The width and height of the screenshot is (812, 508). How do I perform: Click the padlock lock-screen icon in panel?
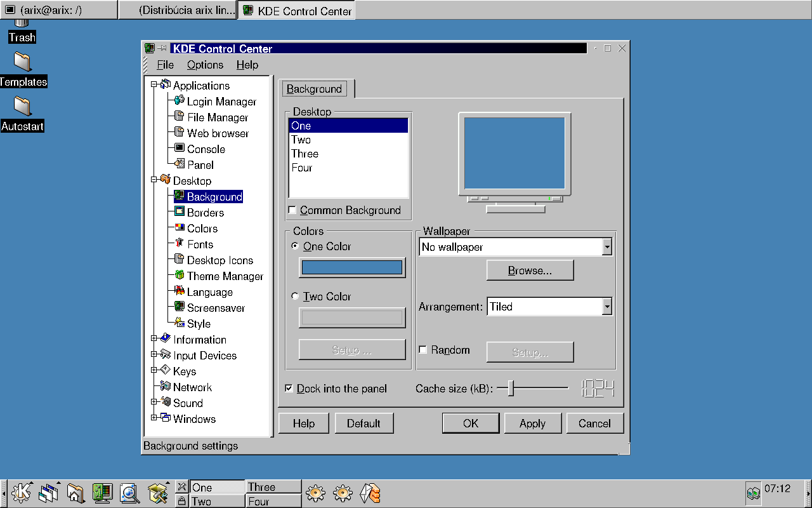pos(182,501)
